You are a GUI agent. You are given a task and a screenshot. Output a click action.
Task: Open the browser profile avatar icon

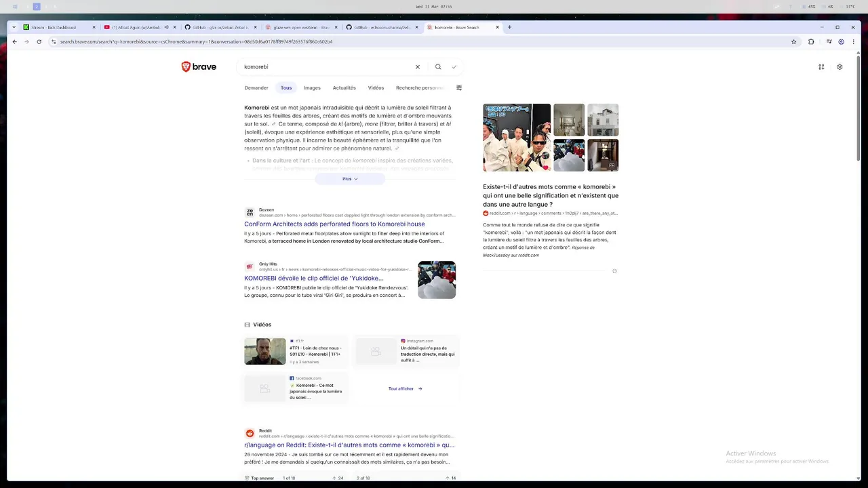pyautogui.click(x=842, y=41)
